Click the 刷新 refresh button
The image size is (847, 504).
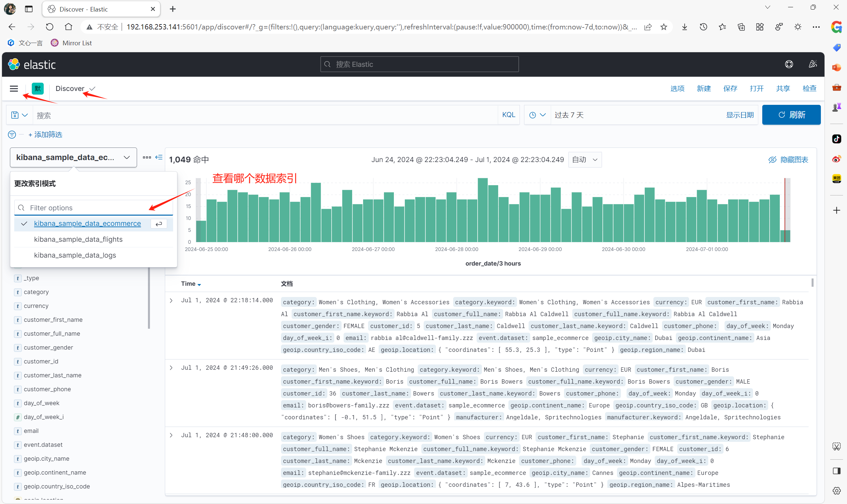[x=791, y=115]
